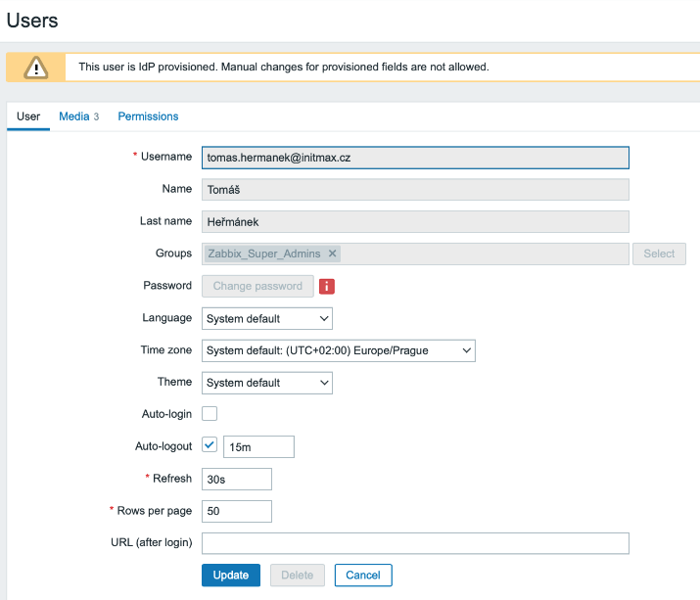Open the Theme dropdown
The height and width of the screenshot is (600, 700).
267,383
